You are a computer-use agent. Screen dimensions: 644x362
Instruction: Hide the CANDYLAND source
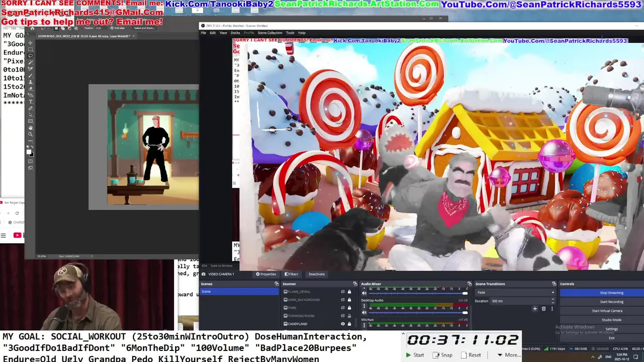pyautogui.click(x=343, y=324)
